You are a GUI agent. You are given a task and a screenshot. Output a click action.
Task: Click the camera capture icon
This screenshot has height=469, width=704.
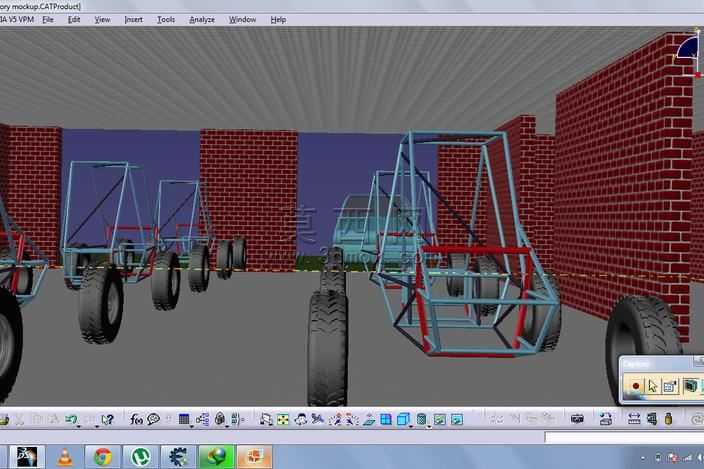(577, 419)
